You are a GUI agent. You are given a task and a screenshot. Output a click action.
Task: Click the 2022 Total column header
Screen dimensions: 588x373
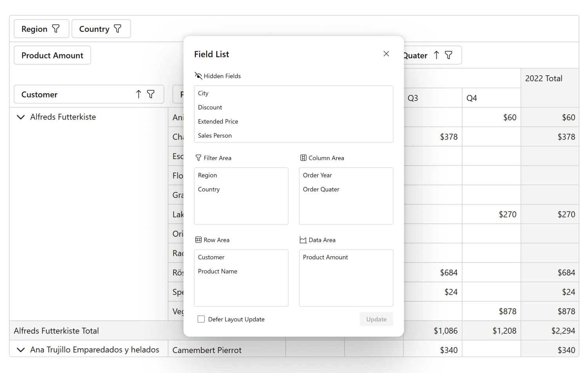[550, 88]
